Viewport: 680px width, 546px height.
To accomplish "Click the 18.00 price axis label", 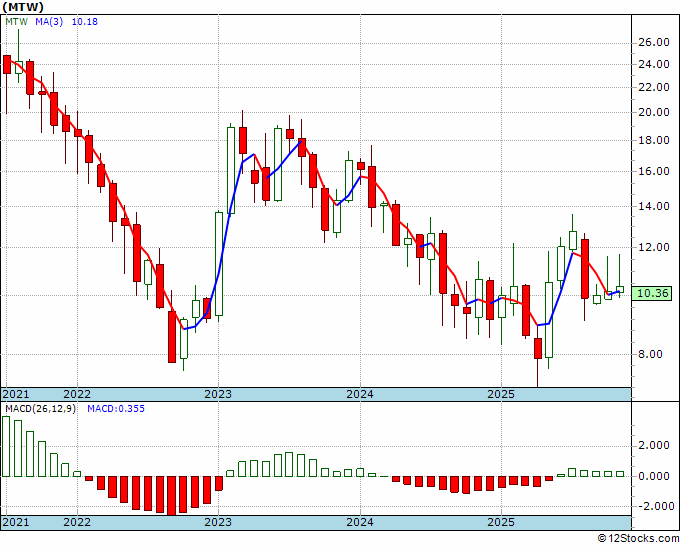I will pyautogui.click(x=654, y=140).
